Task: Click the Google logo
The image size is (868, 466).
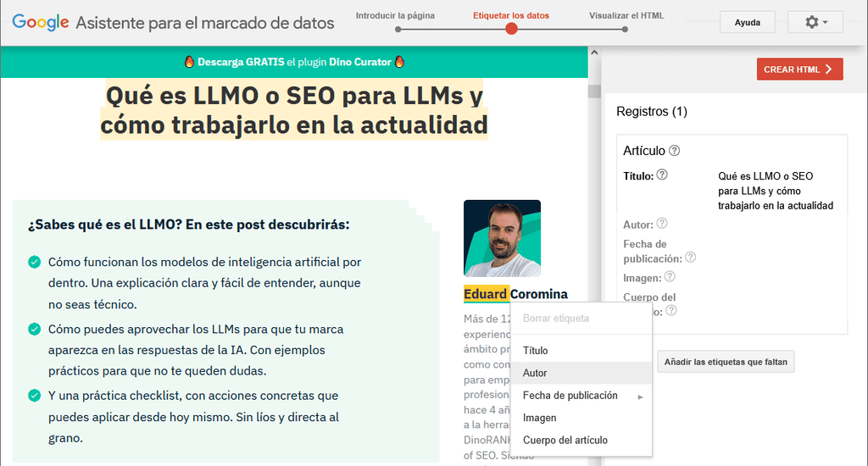Action: (x=41, y=23)
